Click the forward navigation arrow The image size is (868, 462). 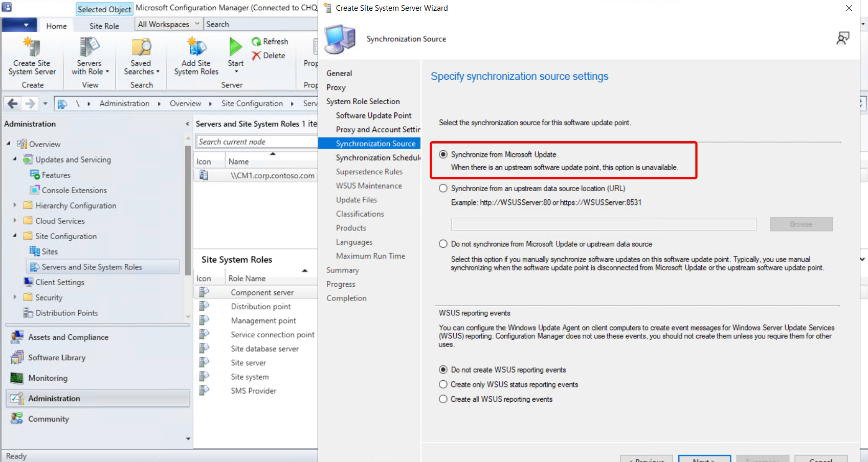pyautogui.click(x=30, y=104)
